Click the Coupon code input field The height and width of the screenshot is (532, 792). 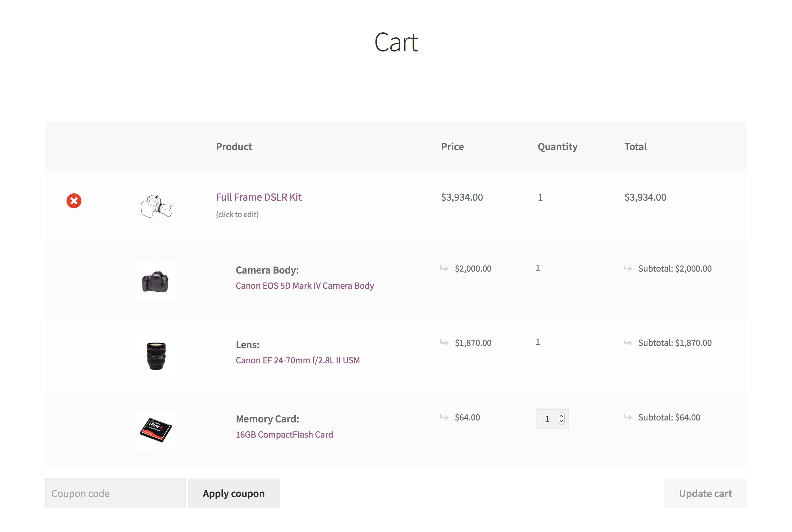pos(115,493)
